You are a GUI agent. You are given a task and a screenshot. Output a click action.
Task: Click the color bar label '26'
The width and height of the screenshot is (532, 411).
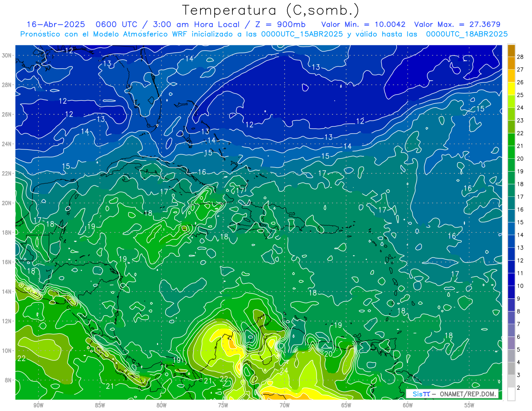(520, 82)
